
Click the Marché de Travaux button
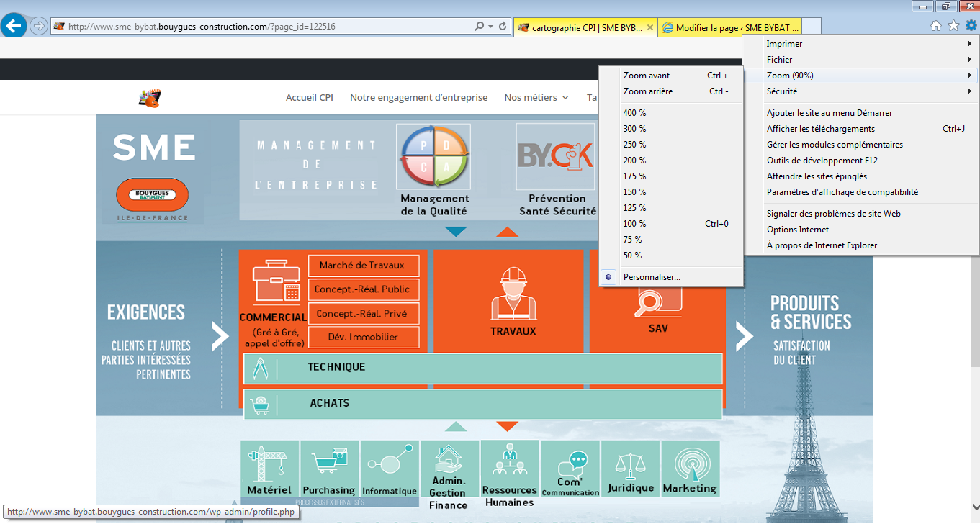tap(362, 266)
